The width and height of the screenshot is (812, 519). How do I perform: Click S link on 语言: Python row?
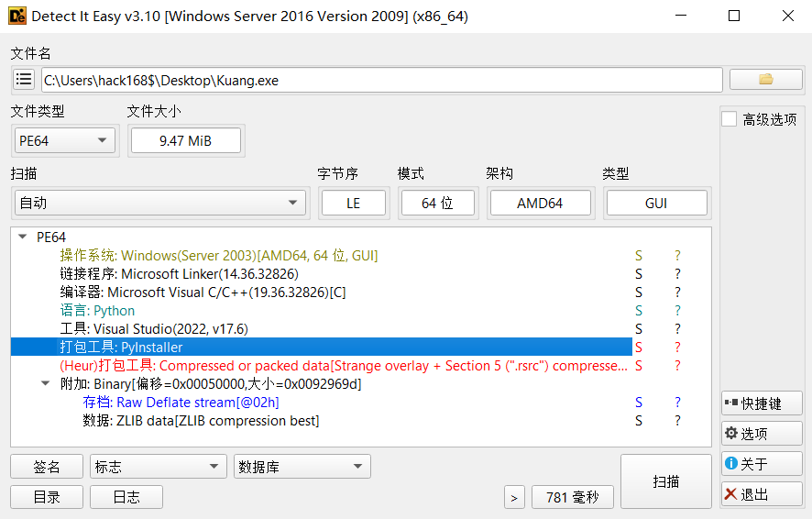pos(639,310)
